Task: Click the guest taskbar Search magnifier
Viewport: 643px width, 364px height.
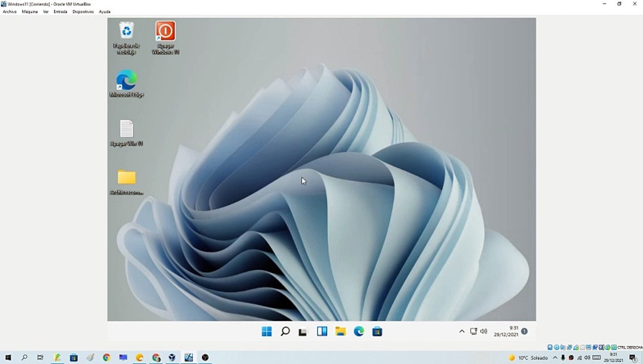Action: (x=285, y=332)
